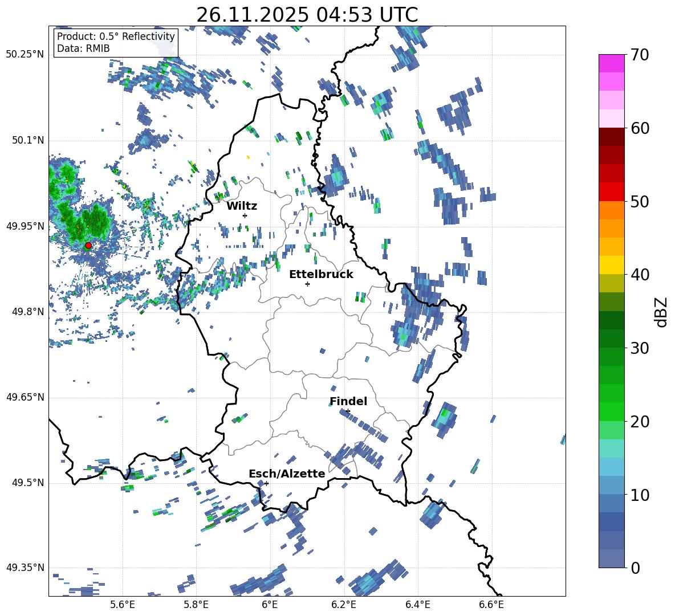Click the 6.6°E longitude label
This screenshot has height=616, width=675.
pyautogui.click(x=491, y=605)
